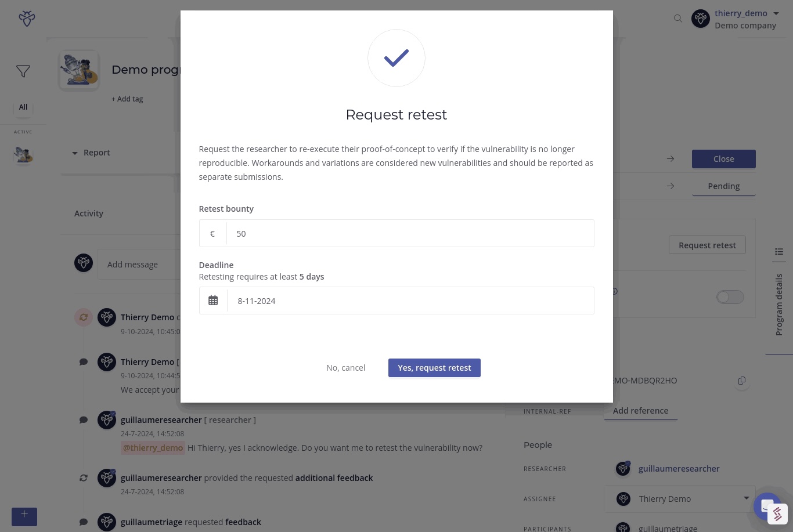Click the Intigriti logo in top-left corner
Screen dimensions: 793x532
tap(27, 19)
